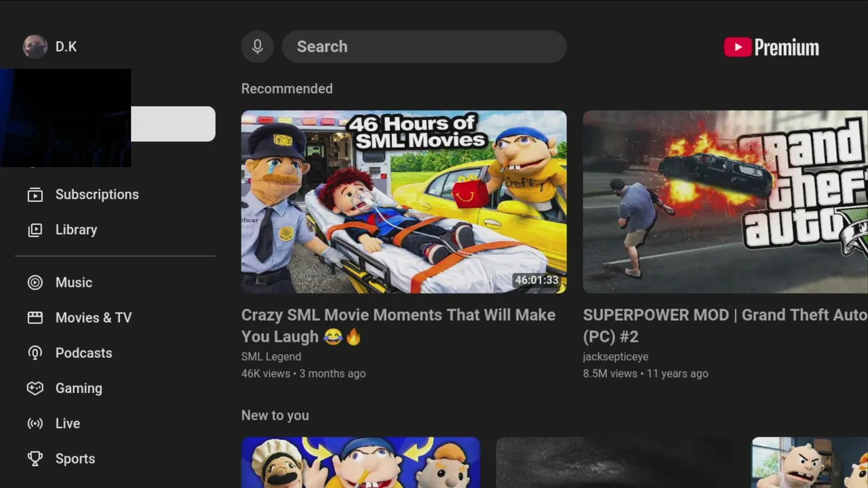
Task: Open Subscriptions via its sidebar icon
Action: pos(35,195)
